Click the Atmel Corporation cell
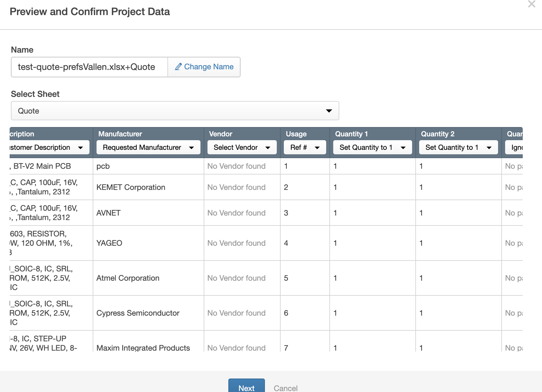 (128, 278)
